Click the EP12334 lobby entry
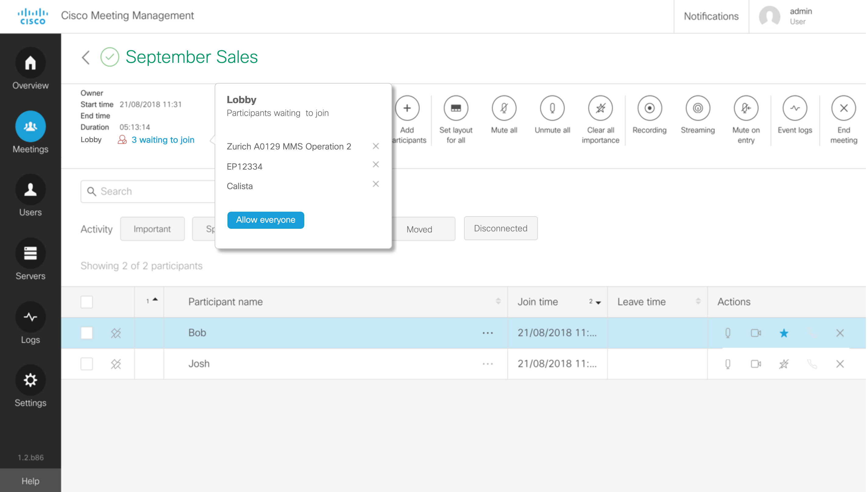Screen dimensions: 868x492 pos(245,167)
